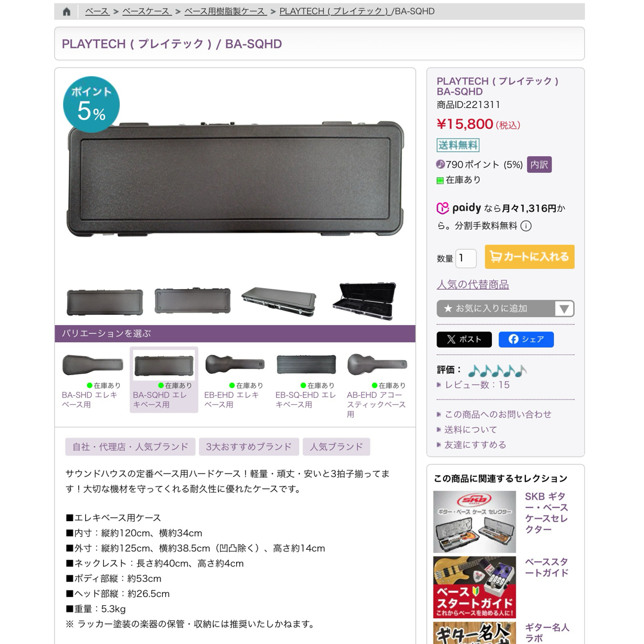The width and height of the screenshot is (644, 644).
Task: Click the 数量 quantity input field
Action: [466, 258]
